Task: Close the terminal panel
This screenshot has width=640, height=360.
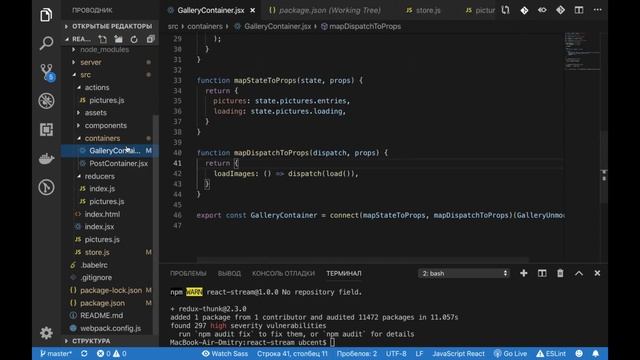Action: pyautogui.click(x=597, y=273)
